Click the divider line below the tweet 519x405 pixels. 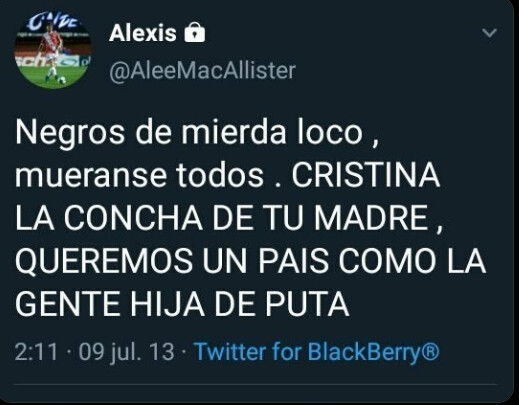point(255,385)
